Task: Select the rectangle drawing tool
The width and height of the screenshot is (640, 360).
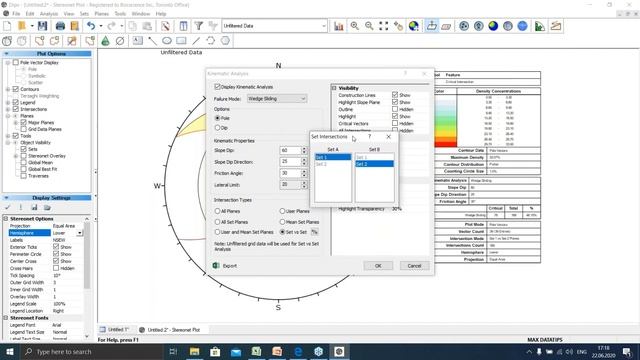Action: [181, 41]
